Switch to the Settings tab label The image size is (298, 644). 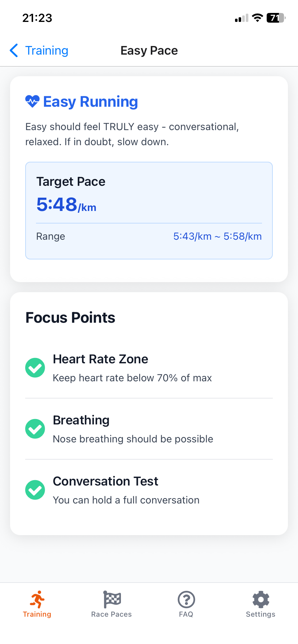click(261, 614)
